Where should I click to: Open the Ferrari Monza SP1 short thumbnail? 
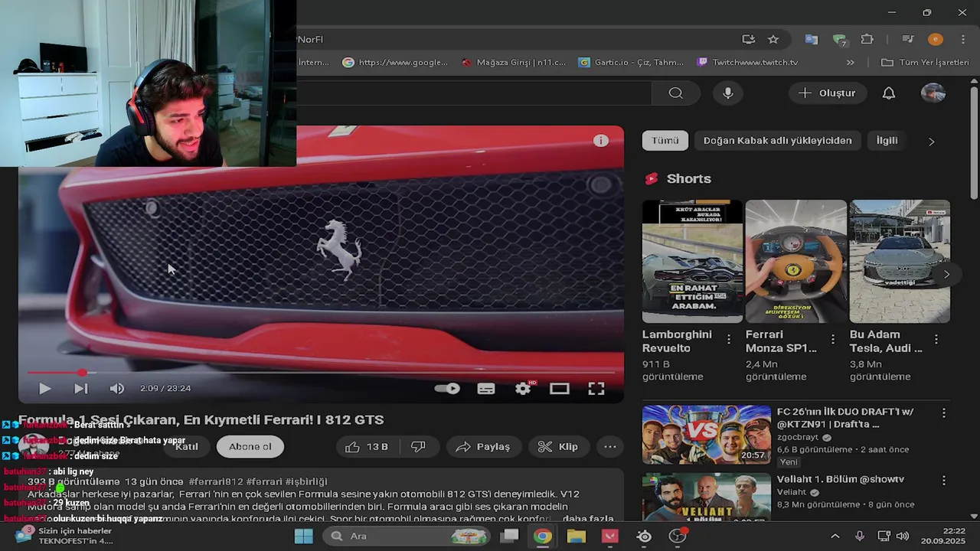(x=796, y=262)
